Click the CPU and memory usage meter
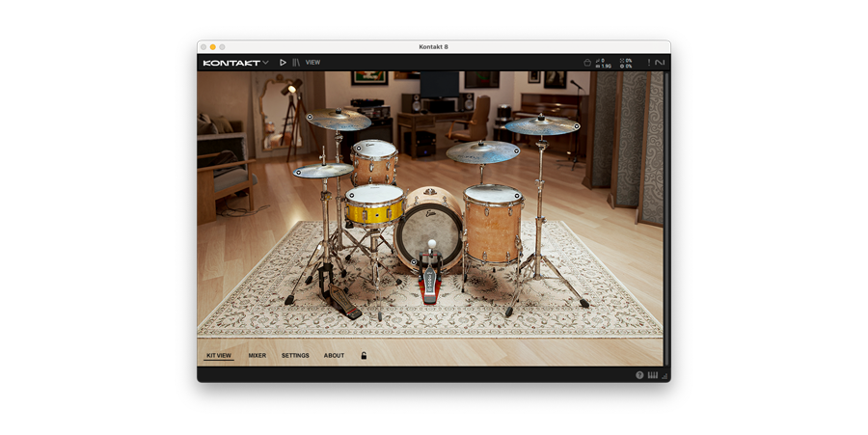Screen dimensions: 868x435 (627, 63)
